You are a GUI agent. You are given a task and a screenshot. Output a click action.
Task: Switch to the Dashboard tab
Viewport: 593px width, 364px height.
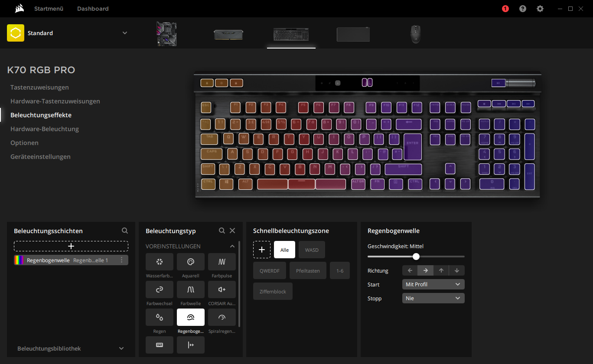click(93, 9)
